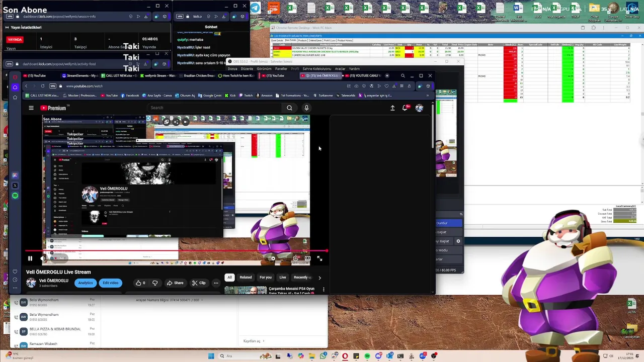The width and height of the screenshot is (644, 362).
Task: Show more filter chips with right arrow
Action: tap(319, 278)
